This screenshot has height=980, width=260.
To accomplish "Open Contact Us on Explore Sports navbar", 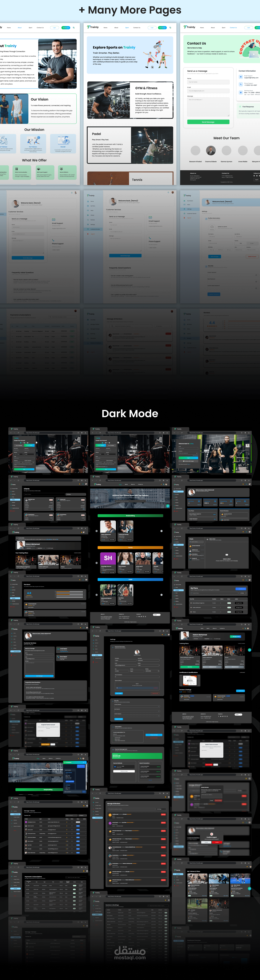I will point(137,27).
